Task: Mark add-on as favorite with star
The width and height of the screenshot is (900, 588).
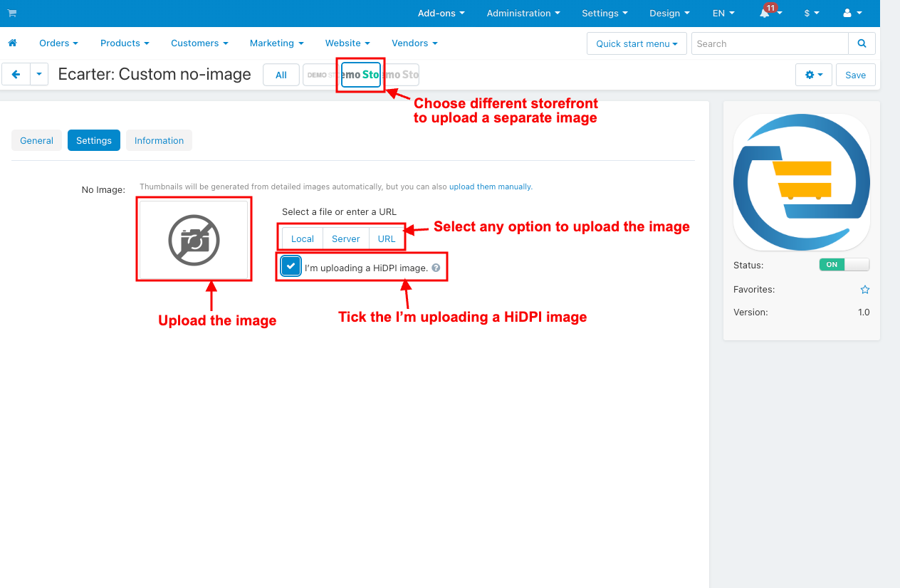Action: [864, 290]
